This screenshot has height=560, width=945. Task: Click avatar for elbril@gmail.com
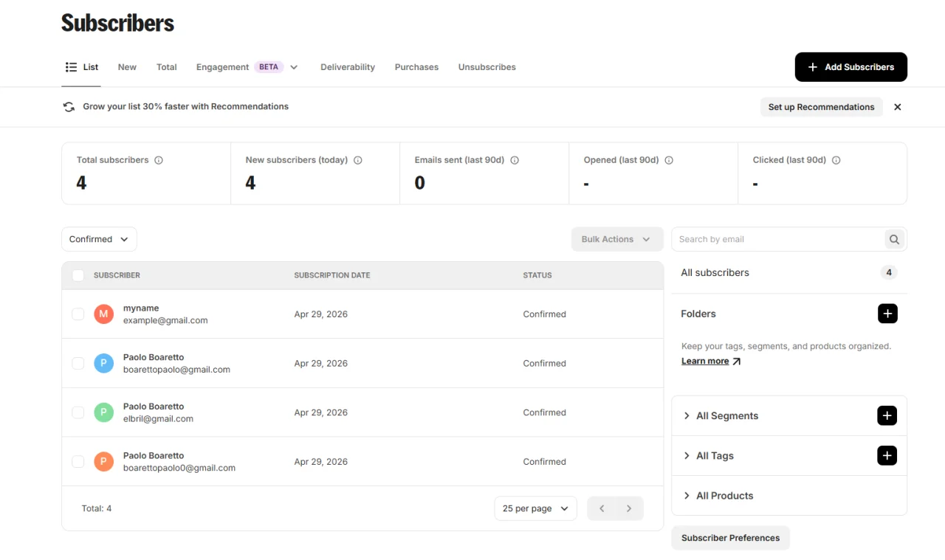tap(103, 412)
